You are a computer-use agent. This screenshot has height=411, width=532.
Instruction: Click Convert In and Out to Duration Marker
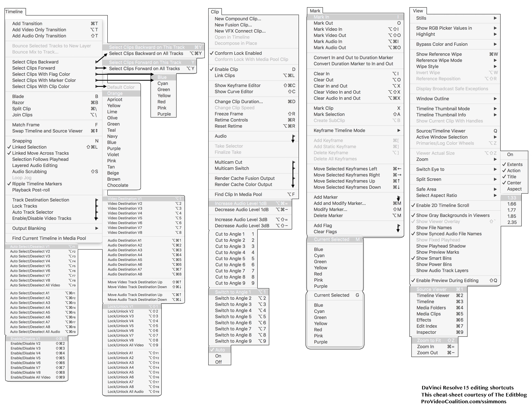tap(355, 58)
